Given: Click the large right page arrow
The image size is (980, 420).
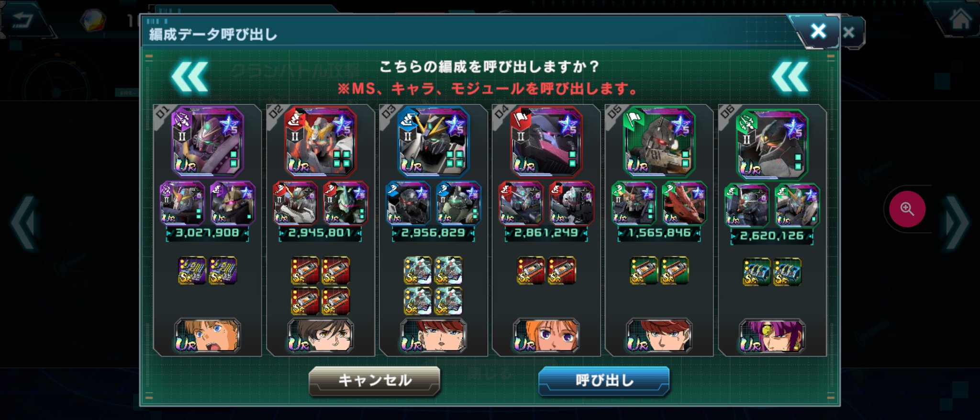Looking at the screenshot, I should pyautogui.click(x=957, y=223).
